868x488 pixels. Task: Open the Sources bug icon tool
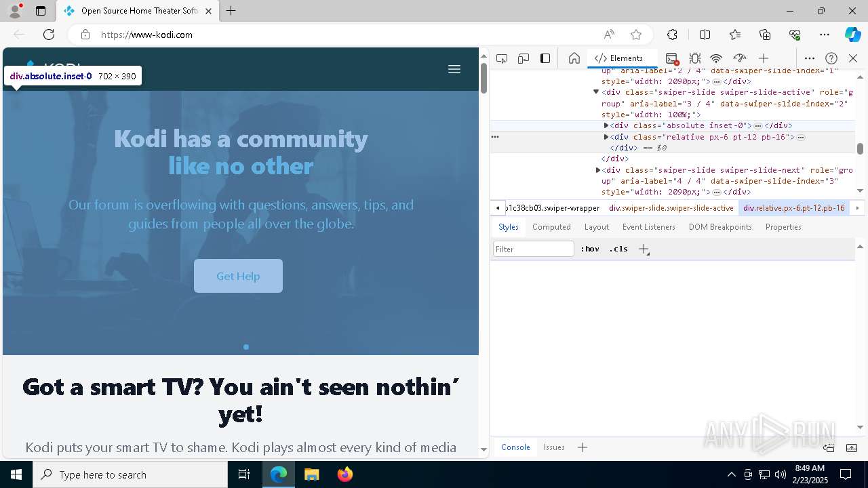(695, 58)
